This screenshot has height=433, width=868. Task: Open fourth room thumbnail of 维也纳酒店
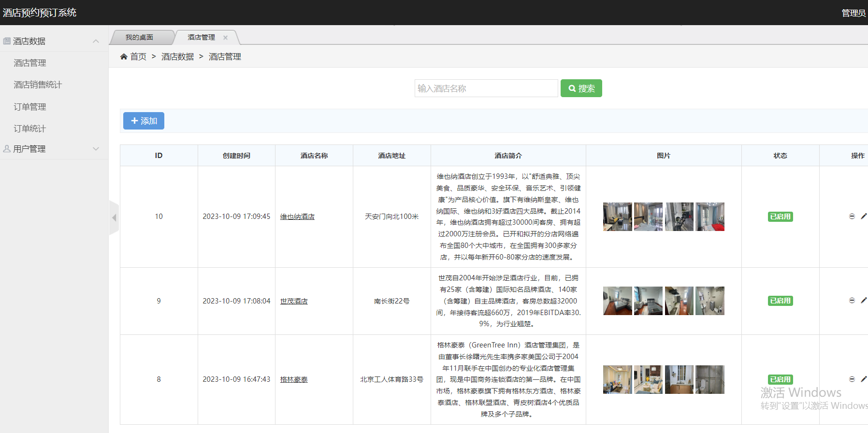[710, 216]
